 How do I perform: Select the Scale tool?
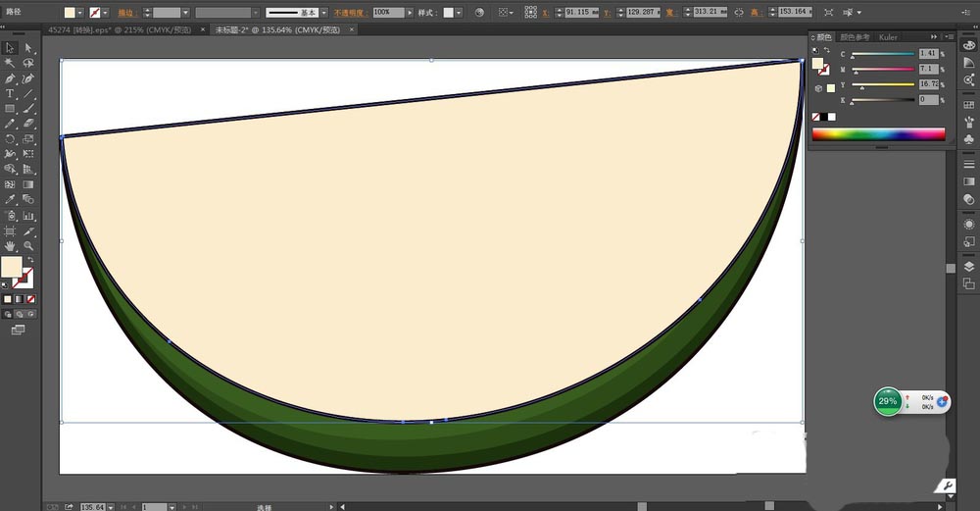click(x=28, y=139)
